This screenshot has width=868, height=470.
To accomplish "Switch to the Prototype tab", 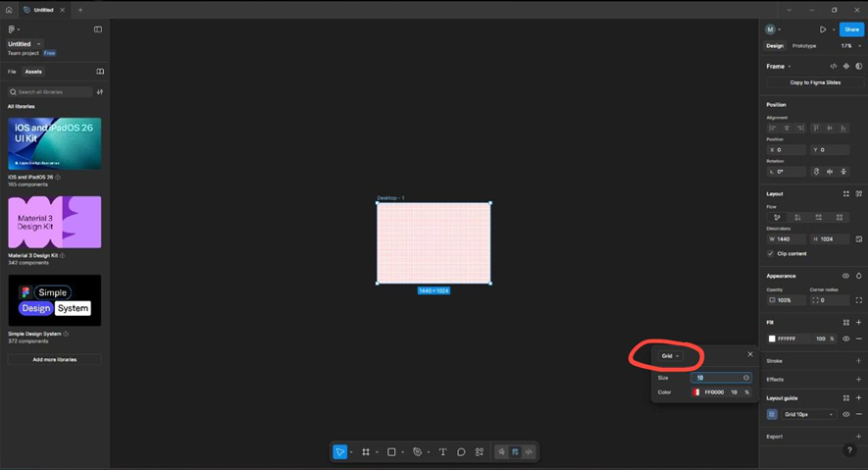I will (803, 45).
